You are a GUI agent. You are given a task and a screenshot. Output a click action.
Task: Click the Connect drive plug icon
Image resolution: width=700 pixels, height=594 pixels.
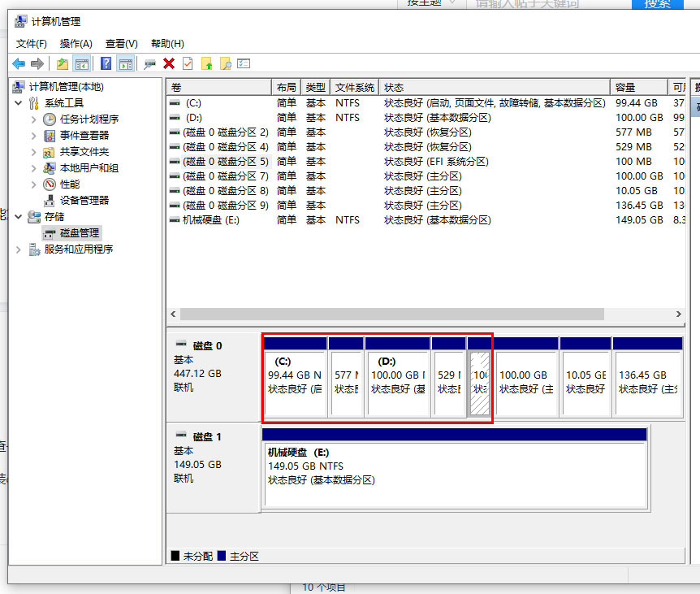click(149, 64)
